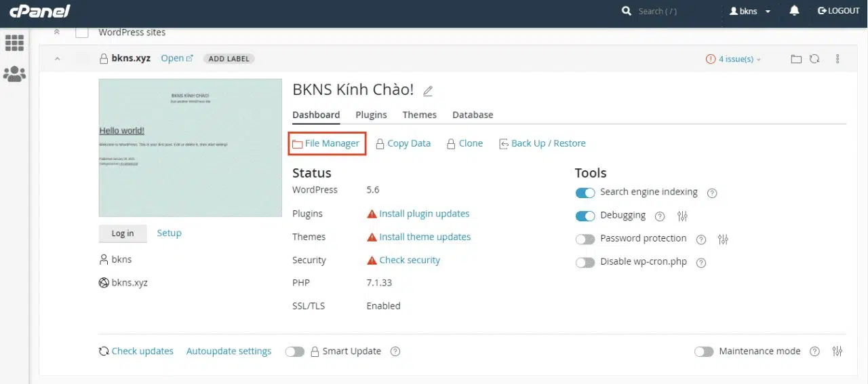Click the notifications bell icon

[x=794, y=11]
